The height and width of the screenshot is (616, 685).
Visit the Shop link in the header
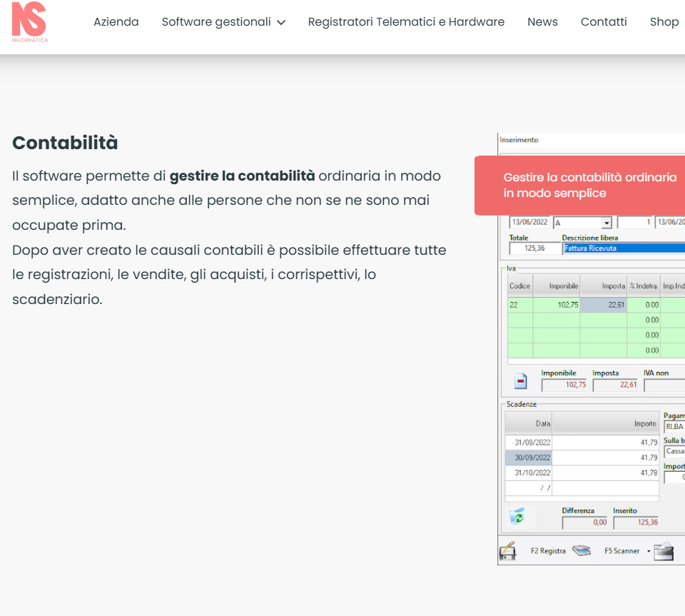point(664,22)
